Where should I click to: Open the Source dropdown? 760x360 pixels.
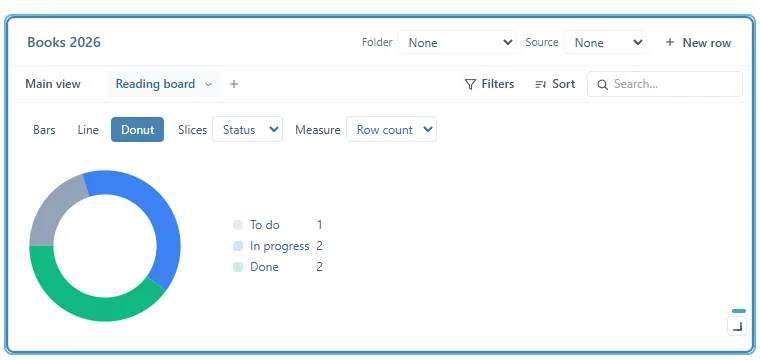tap(604, 43)
